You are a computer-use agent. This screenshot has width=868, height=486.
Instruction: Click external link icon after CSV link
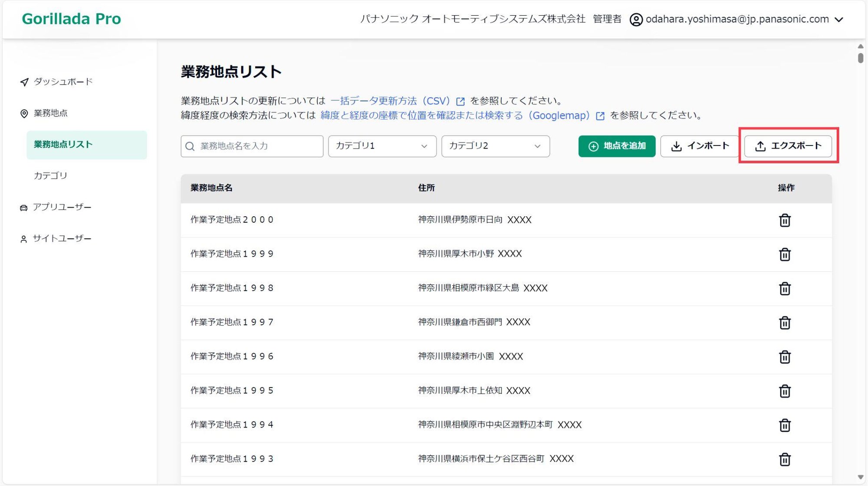[460, 102]
